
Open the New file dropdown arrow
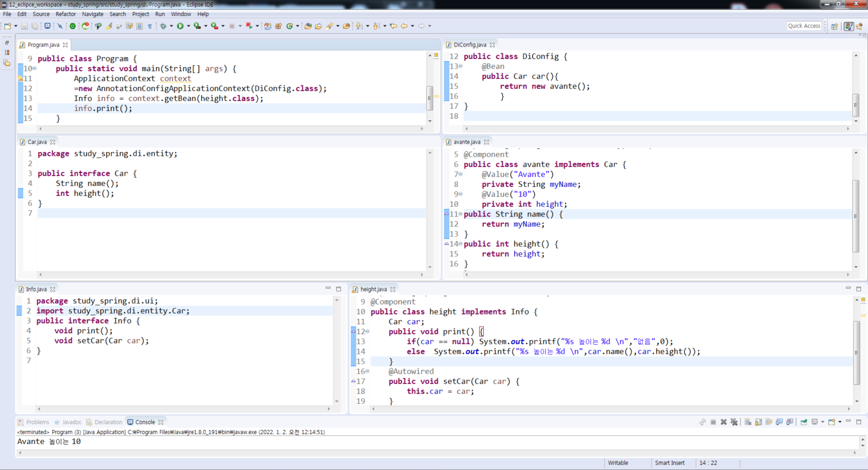pos(16,26)
